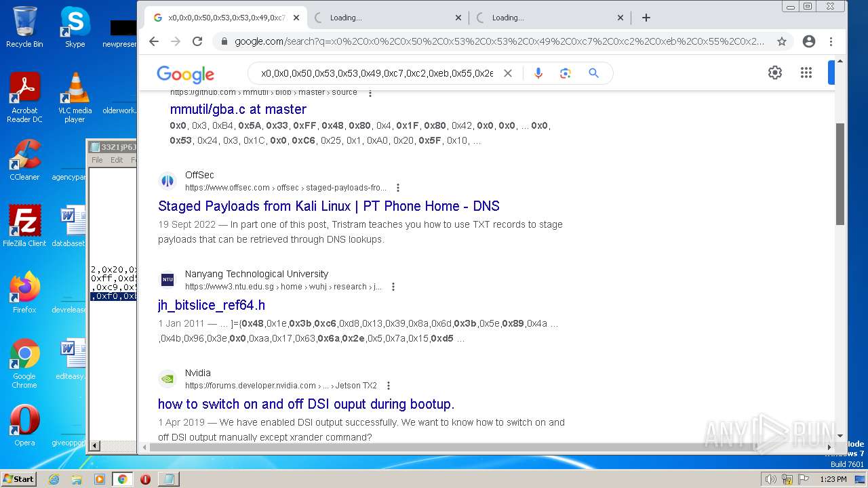Viewport: 868px width, 488px height.
Task: Open FileZilla Client shortcut
Action: coord(24,226)
